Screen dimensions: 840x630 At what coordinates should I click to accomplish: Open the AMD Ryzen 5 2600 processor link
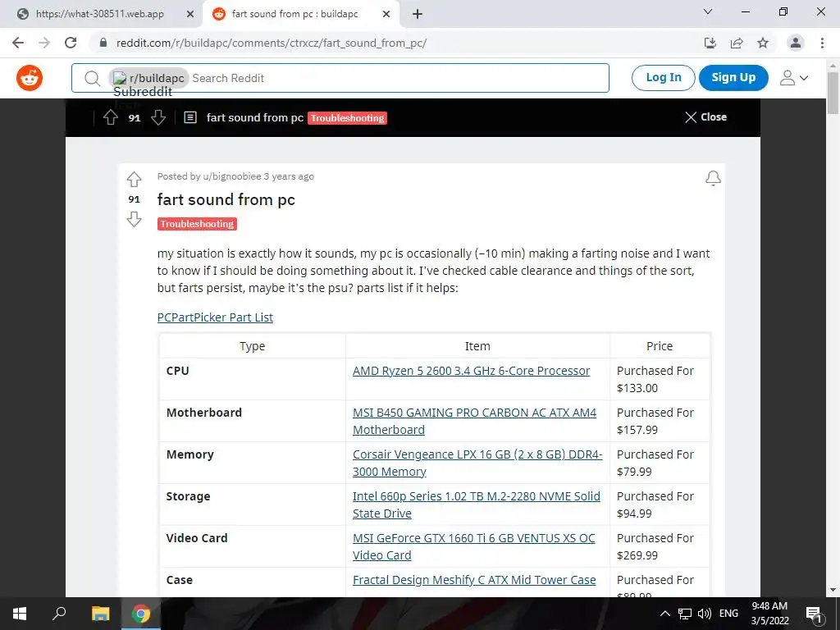(472, 371)
